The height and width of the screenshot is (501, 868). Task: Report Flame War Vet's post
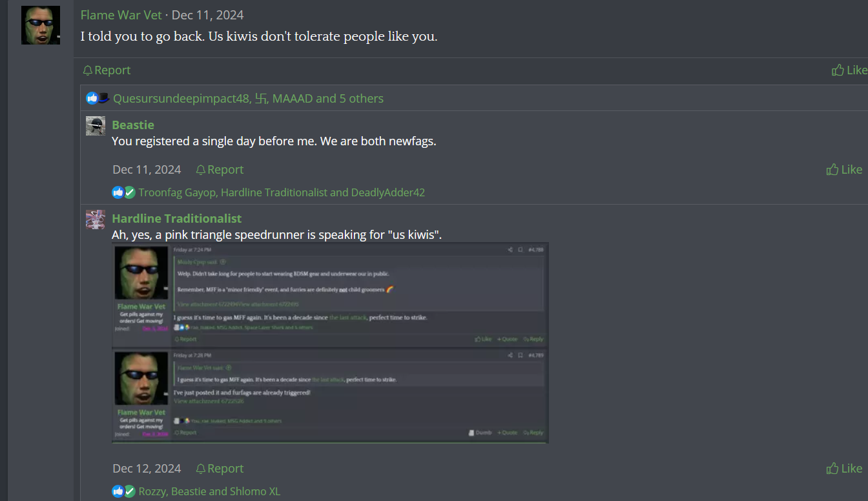[x=107, y=70]
